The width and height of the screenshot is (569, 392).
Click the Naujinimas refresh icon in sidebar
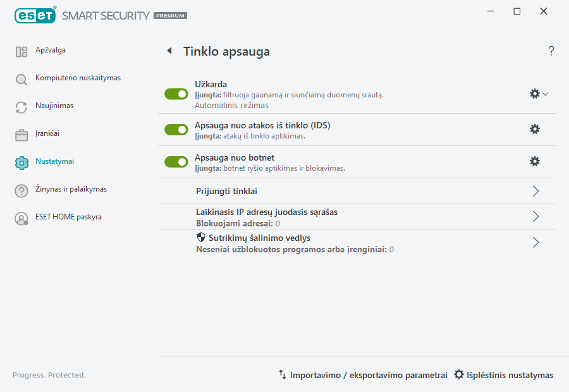[21, 106]
